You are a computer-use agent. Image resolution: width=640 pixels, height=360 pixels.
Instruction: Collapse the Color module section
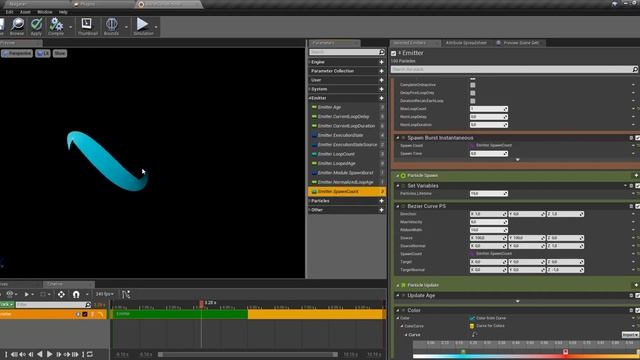(398, 310)
